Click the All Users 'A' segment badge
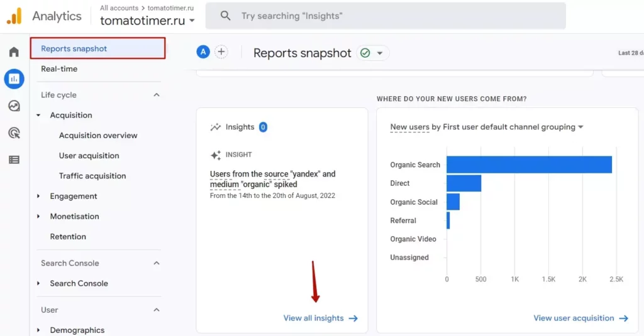 (203, 51)
